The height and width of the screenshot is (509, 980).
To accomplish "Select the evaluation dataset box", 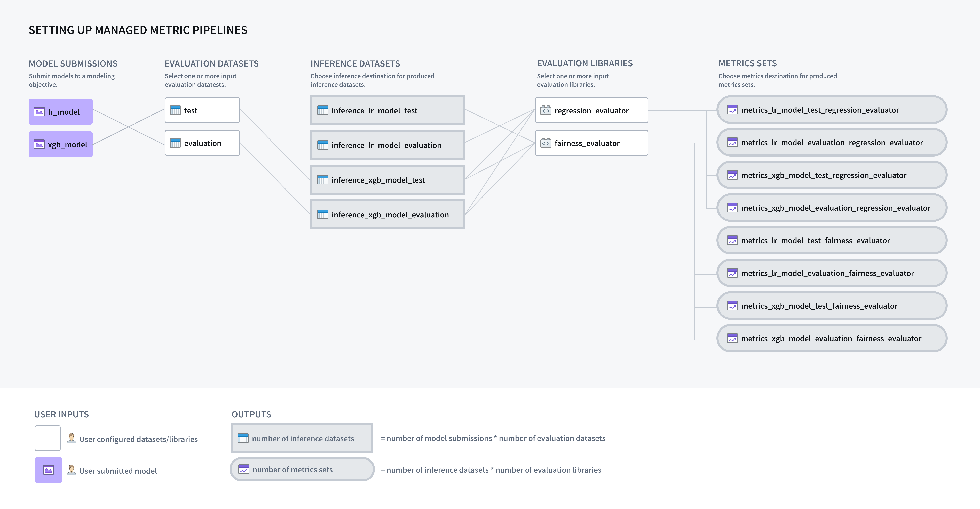I will 202,143.
